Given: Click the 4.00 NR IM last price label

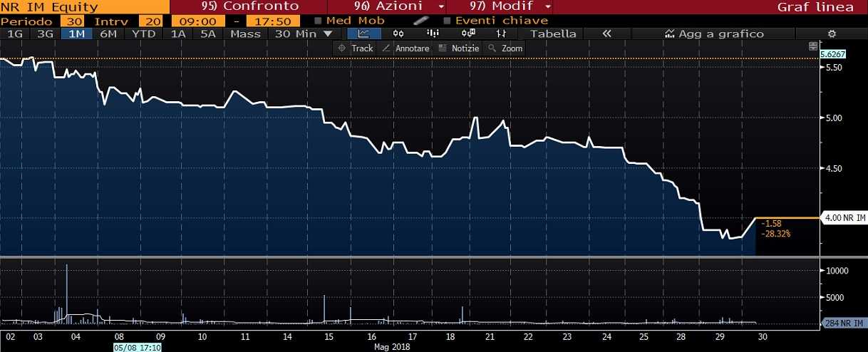Looking at the screenshot, I should tap(844, 217).
